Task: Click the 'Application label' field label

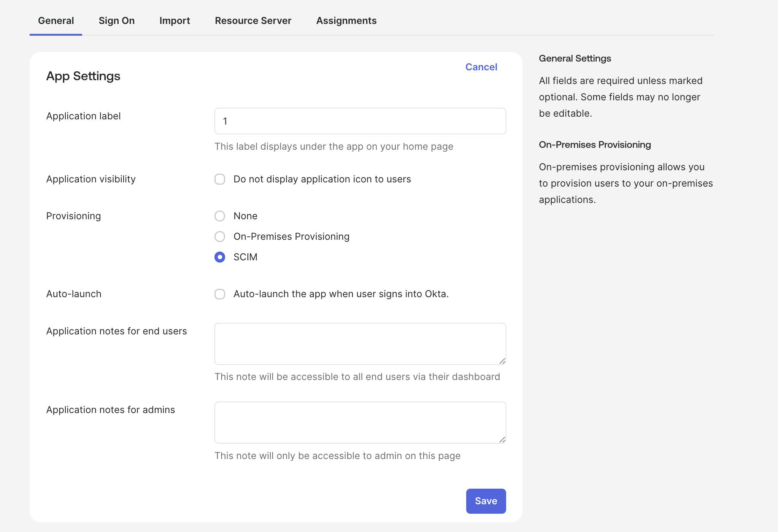Action: (83, 116)
